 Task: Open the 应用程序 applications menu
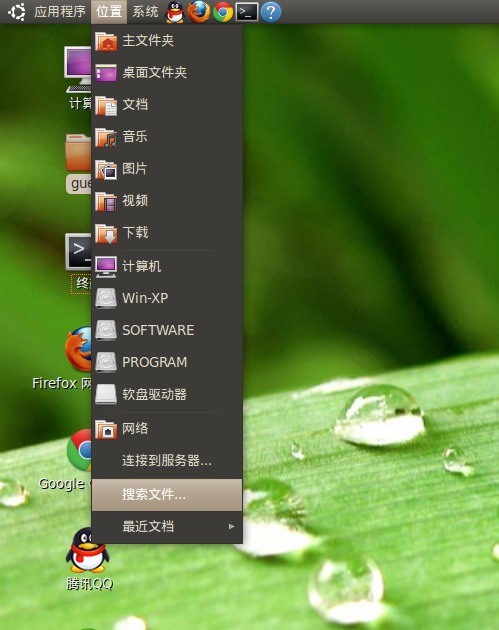coord(60,12)
